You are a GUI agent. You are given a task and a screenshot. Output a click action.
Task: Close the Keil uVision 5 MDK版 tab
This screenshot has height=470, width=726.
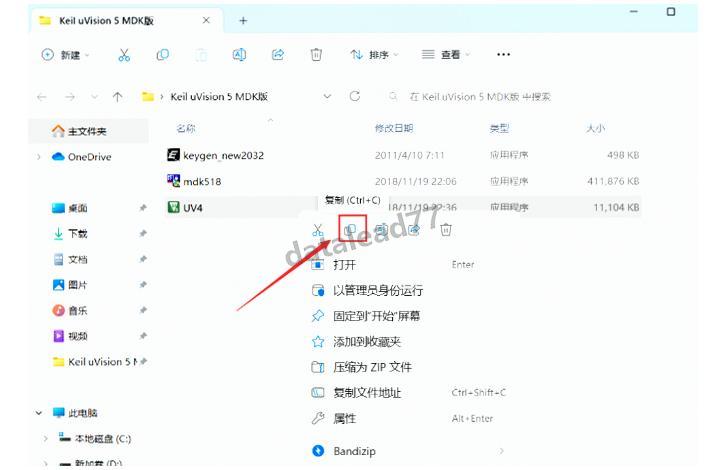click(206, 20)
